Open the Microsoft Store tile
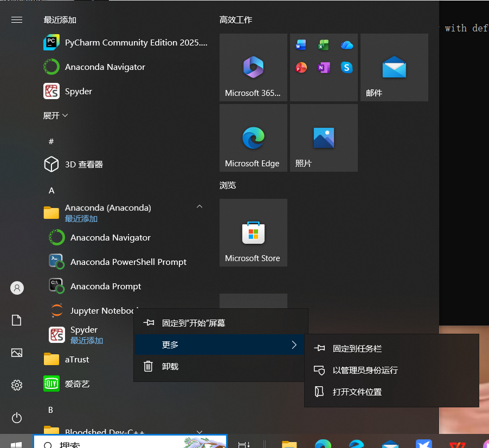This screenshot has height=448, width=489. [x=253, y=232]
